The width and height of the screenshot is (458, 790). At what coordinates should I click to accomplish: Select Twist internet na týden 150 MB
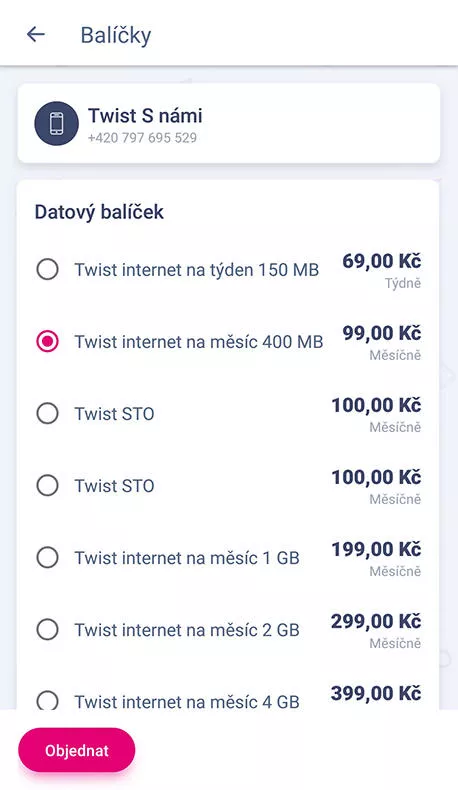point(47,269)
